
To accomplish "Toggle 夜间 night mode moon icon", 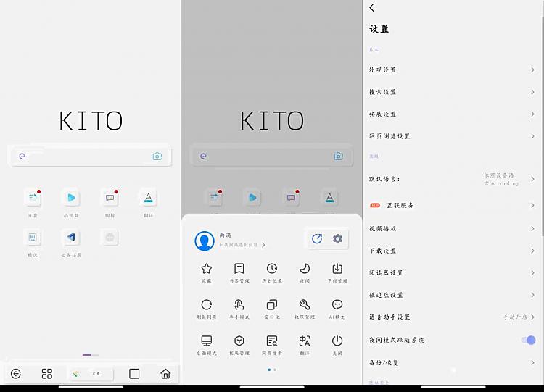I will pyautogui.click(x=305, y=269).
